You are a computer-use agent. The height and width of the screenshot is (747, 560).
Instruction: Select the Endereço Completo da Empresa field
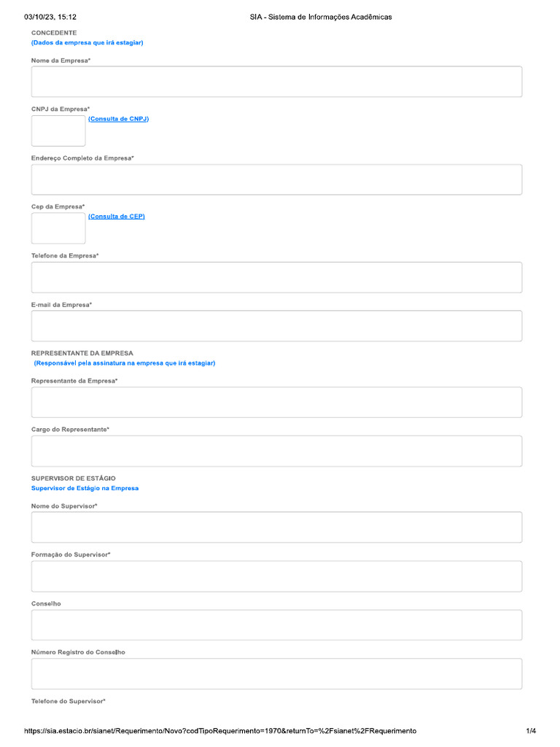(x=276, y=179)
